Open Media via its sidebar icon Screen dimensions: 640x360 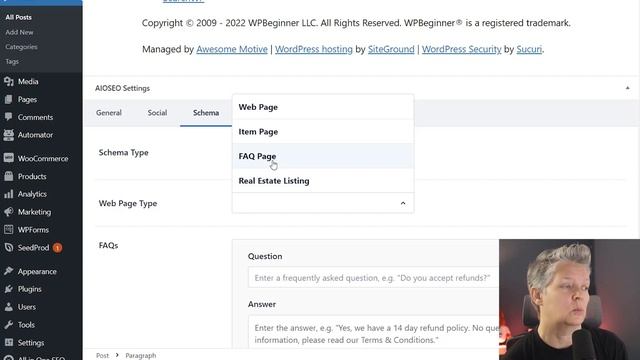(x=9, y=82)
